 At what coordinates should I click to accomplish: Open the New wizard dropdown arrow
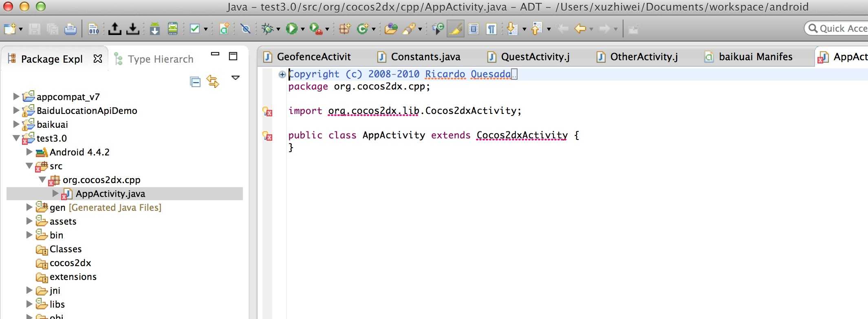tap(21, 29)
